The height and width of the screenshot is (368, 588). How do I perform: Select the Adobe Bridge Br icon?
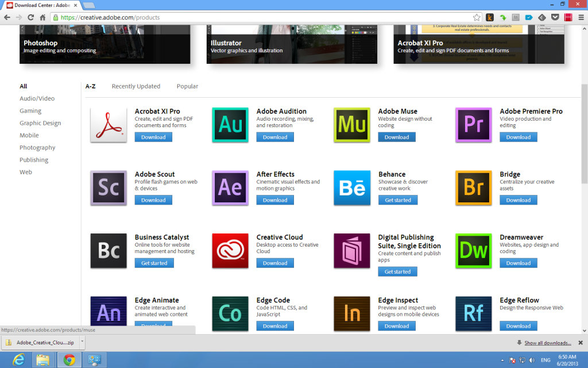tap(473, 188)
